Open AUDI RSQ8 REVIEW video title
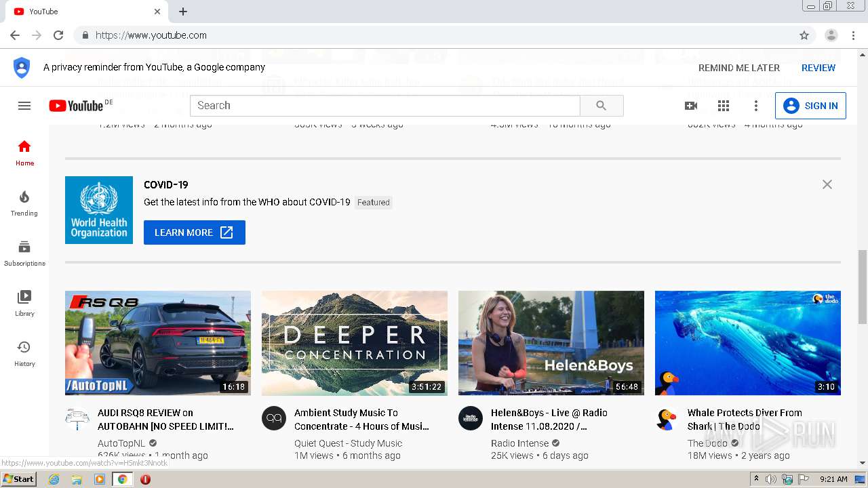The image size is (868, 488). (165, 420)
